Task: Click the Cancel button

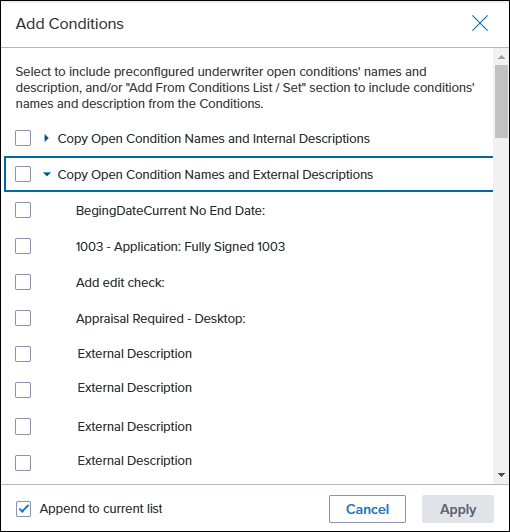Action: pos(367,509)
